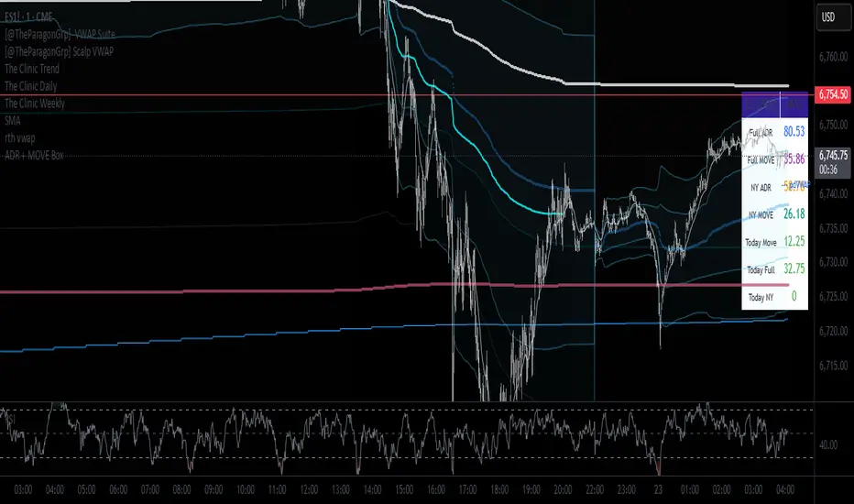Click the 03:00 label at the axis start
854x504 pixels.
pyautogui.click(x=23, y=489)
